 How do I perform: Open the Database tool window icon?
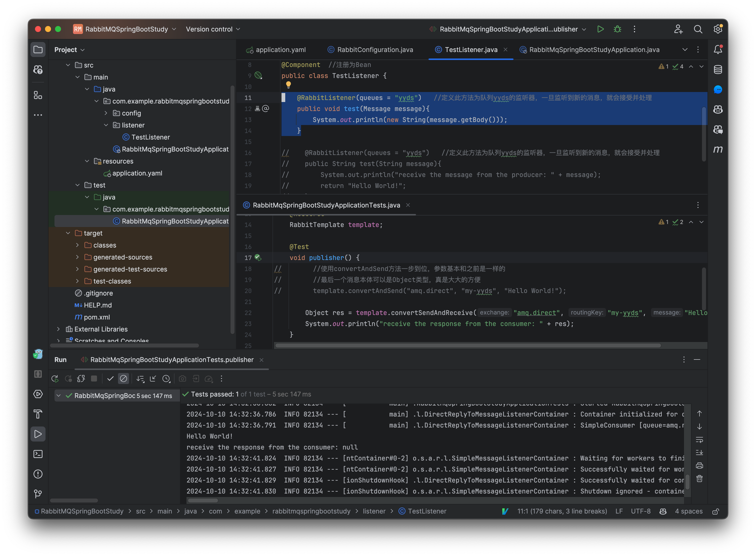718,70
